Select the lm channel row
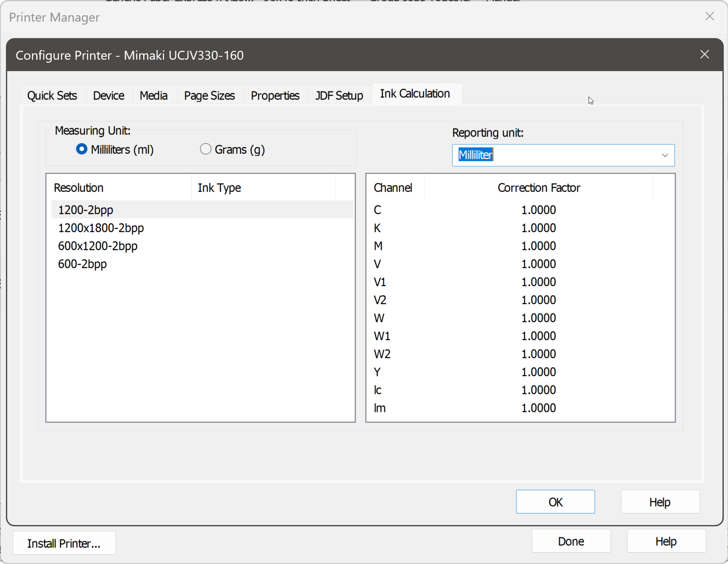Image resolution: width=728 pixels, height=564 pixels. click(520, 408)
